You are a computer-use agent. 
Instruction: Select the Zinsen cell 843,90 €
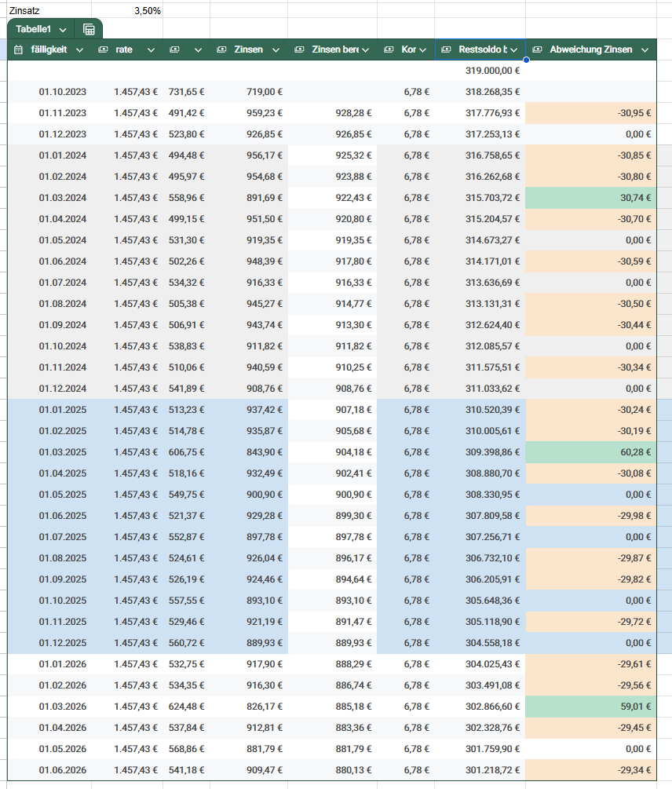click(x=249, y=452)
